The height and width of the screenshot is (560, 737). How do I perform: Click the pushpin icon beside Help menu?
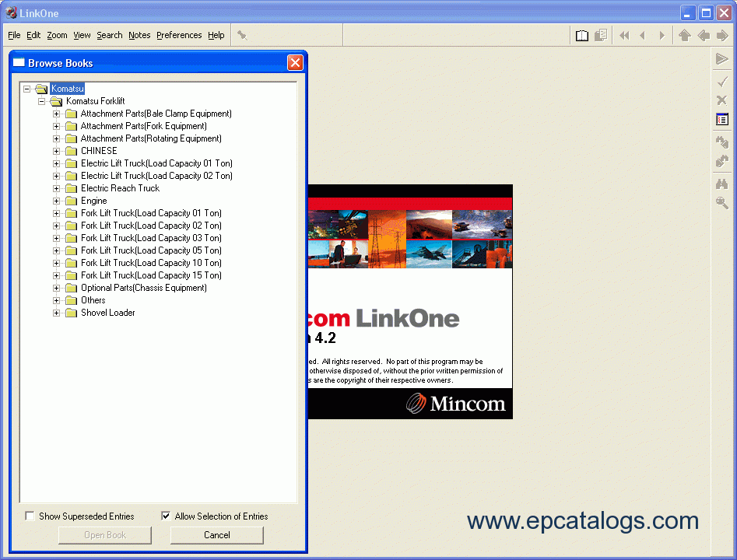(x=242, y=35)
